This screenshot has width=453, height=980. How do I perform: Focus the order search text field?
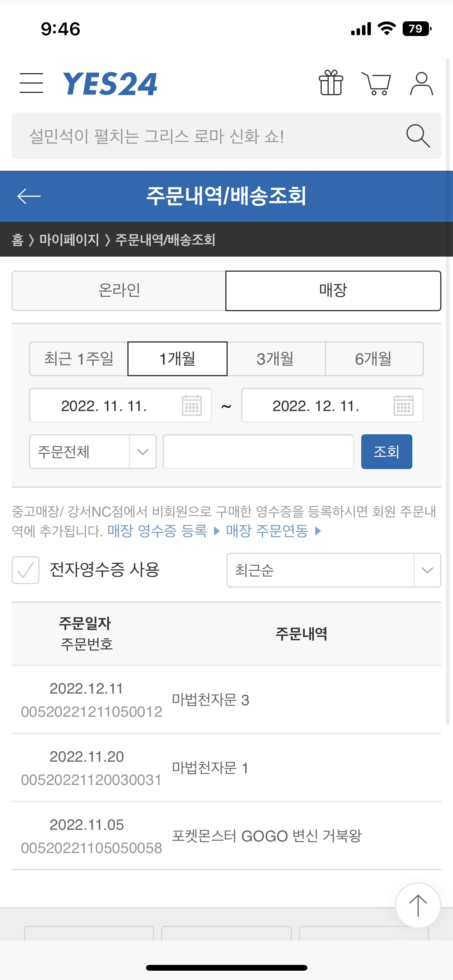coord(258,452)
